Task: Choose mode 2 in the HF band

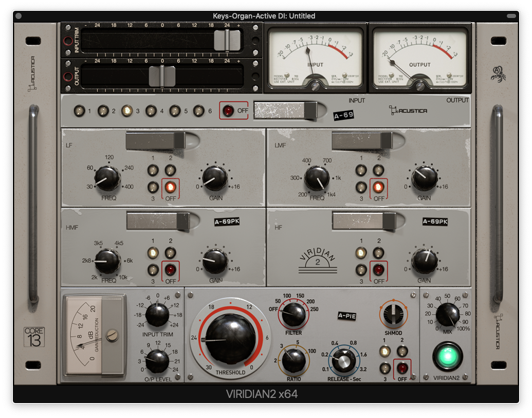Action: coord(378,253)
